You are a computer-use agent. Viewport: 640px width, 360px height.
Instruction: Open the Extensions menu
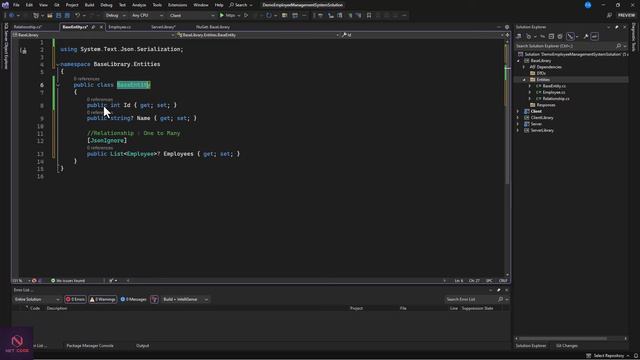point(178,5)
